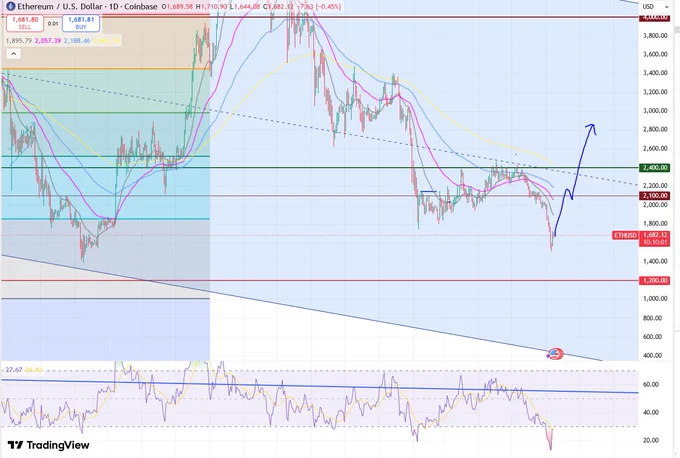Click the 40.00 level on the RSI axis

tap(651, 412)
